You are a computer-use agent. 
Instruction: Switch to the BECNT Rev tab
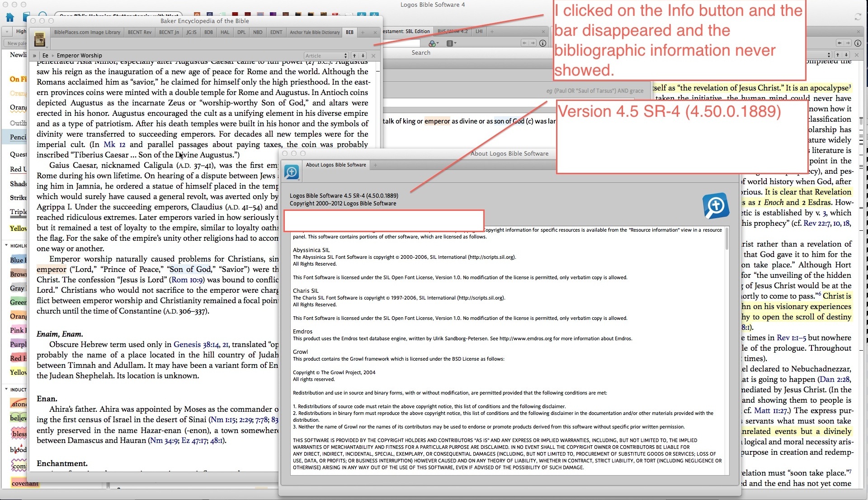point(139,32)
